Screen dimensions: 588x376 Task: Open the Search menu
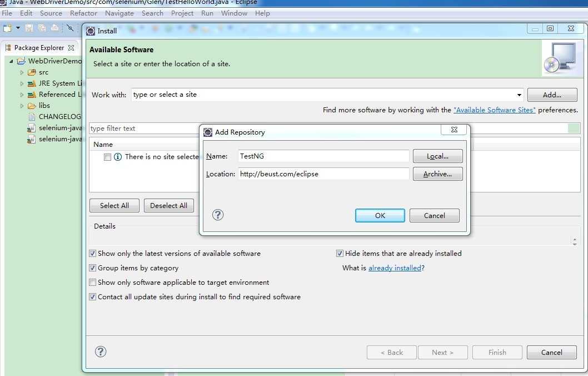click(152, 13)
